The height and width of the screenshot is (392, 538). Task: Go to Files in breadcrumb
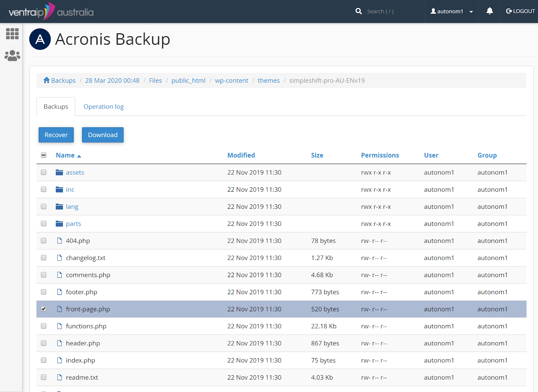(155, 80)
